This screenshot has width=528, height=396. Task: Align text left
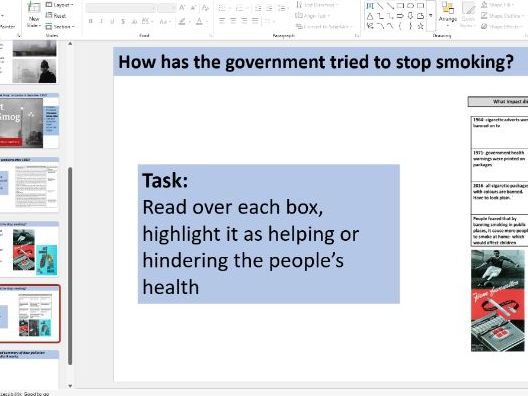pos(222,21)
